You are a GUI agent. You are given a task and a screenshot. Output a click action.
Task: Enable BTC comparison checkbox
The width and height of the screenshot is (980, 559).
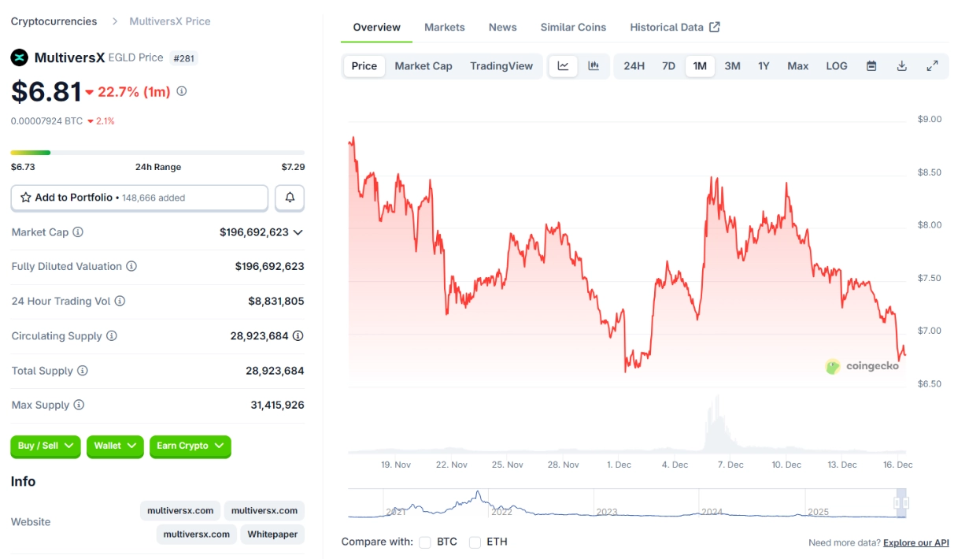425,542
